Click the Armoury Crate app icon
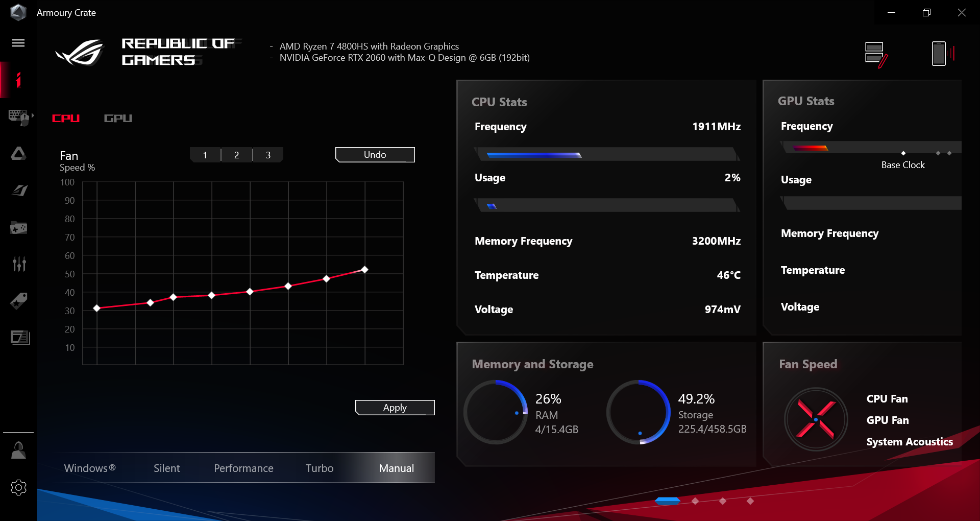 coord(18,12)
